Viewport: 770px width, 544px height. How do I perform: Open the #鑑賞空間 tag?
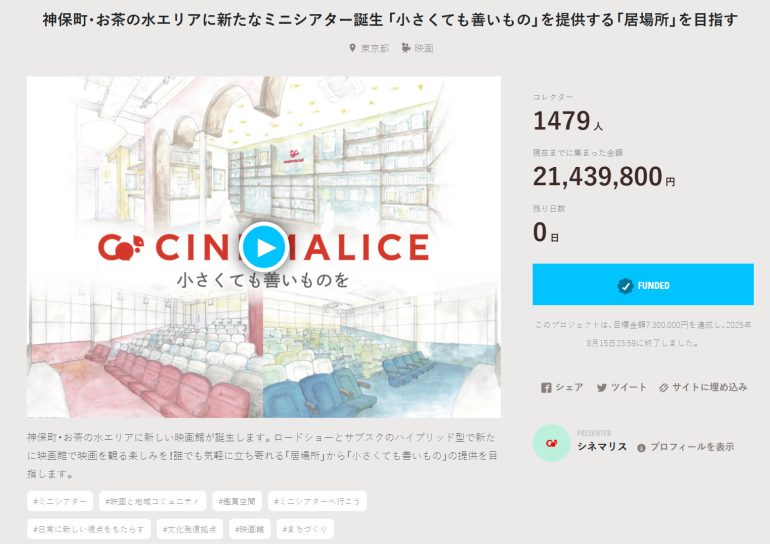coord(237,500)
